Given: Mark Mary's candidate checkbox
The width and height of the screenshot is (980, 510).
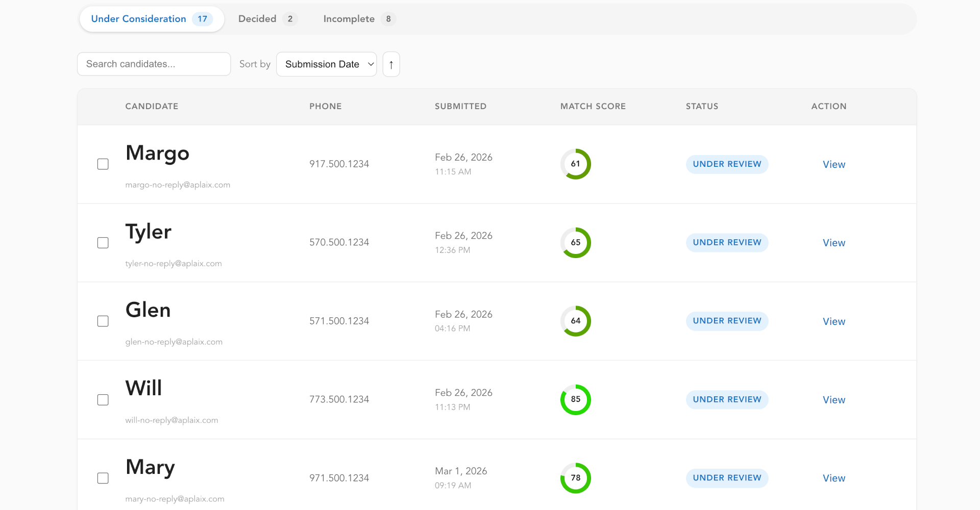Looking at the screenshot, I should pos(103,478).
